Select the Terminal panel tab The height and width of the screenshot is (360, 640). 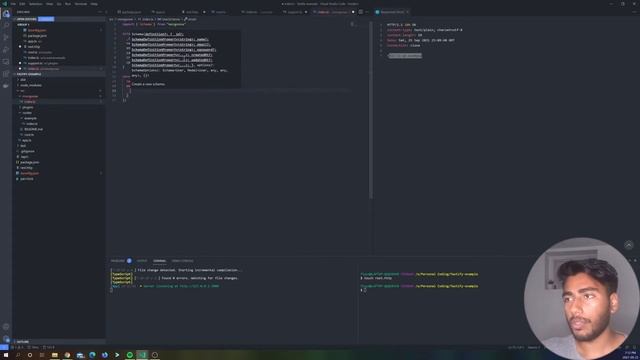pos(159,261)
